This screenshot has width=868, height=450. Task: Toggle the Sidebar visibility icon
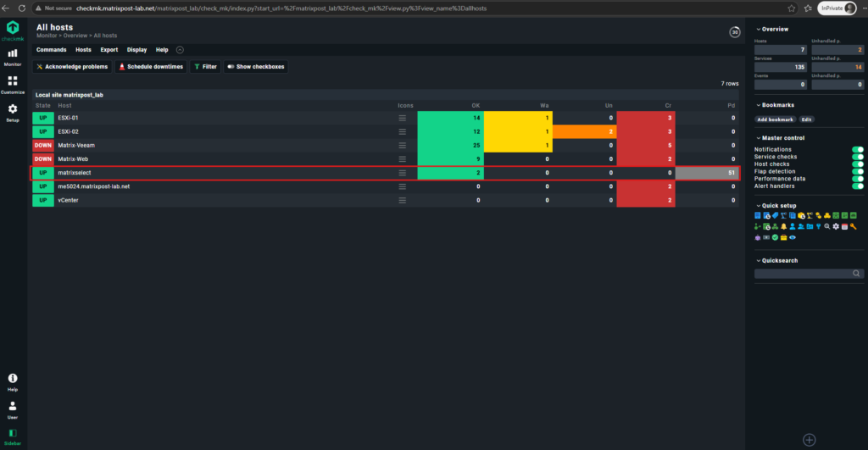(x=12, y=436)
